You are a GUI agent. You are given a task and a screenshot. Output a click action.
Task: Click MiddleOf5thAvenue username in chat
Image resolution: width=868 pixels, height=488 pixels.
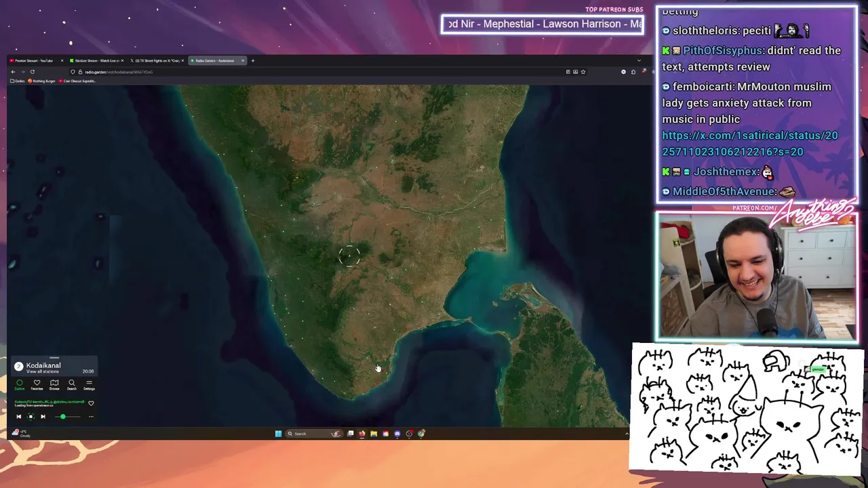[724, 192]
